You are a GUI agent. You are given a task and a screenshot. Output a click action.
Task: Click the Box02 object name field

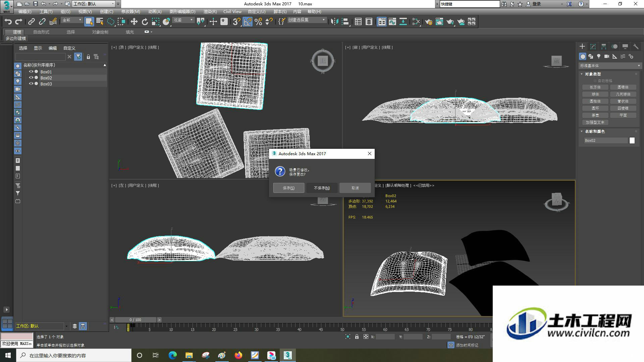point(605,141)
